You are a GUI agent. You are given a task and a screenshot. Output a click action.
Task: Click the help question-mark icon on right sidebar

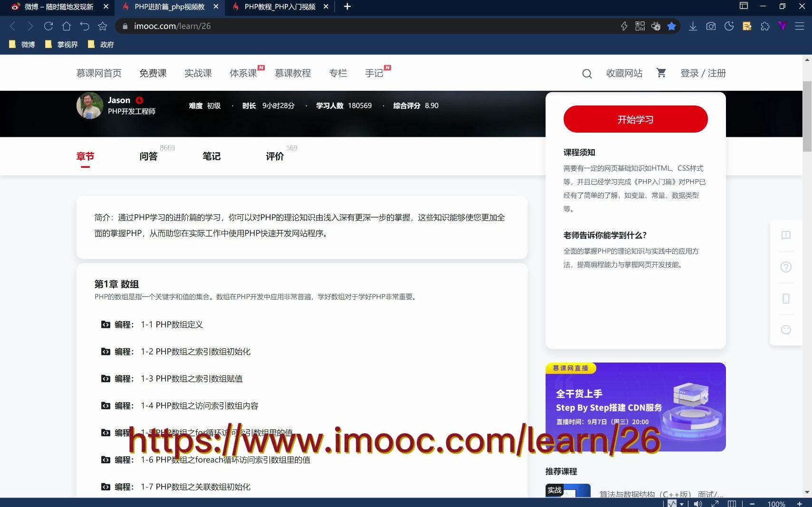pyautogui.click(x=785, y=267)
